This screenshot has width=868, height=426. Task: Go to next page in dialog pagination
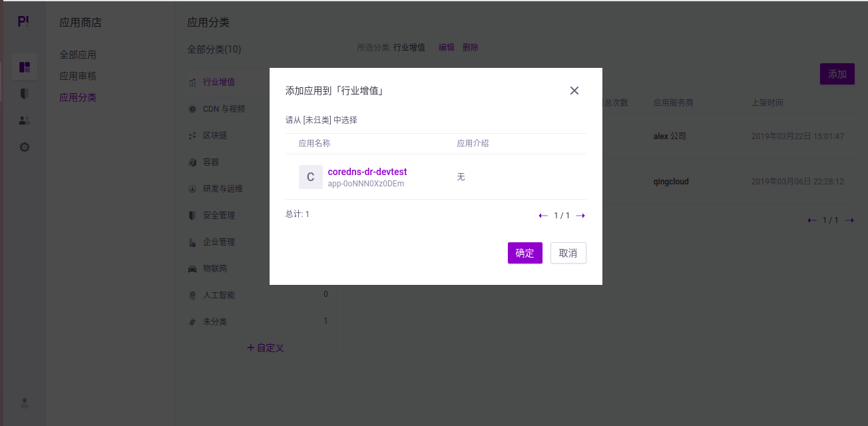[580, 215]
